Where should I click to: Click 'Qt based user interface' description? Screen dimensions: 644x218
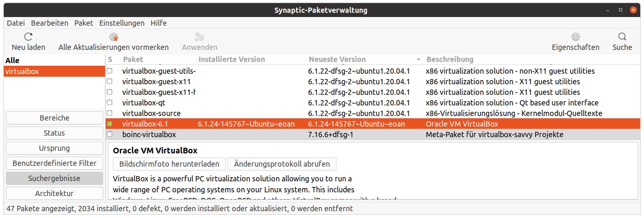coord(559,103)
